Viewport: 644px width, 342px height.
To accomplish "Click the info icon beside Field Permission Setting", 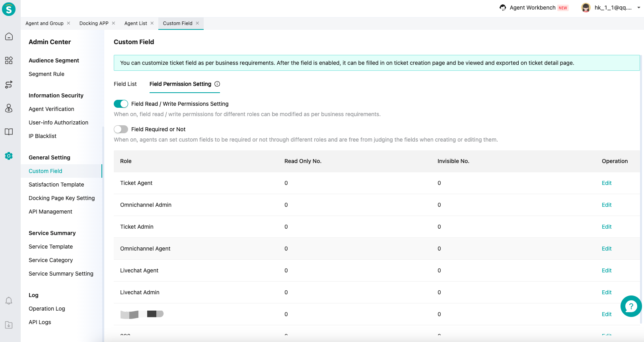I will coord(217,84).
